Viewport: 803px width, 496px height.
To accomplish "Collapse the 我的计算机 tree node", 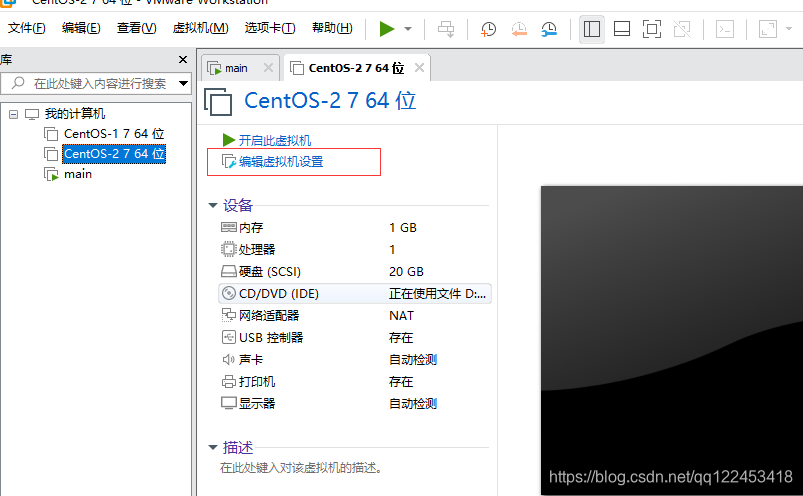I will [14, 114].
